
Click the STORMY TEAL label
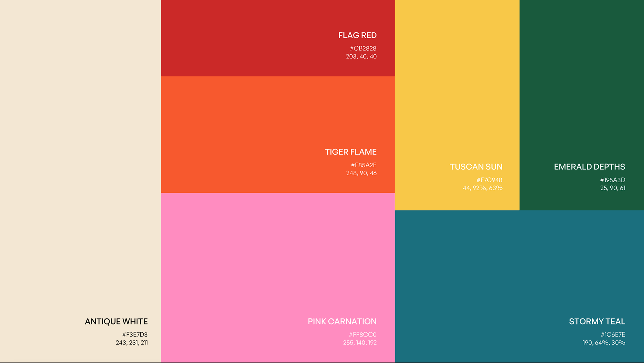(x=597, y=322)
